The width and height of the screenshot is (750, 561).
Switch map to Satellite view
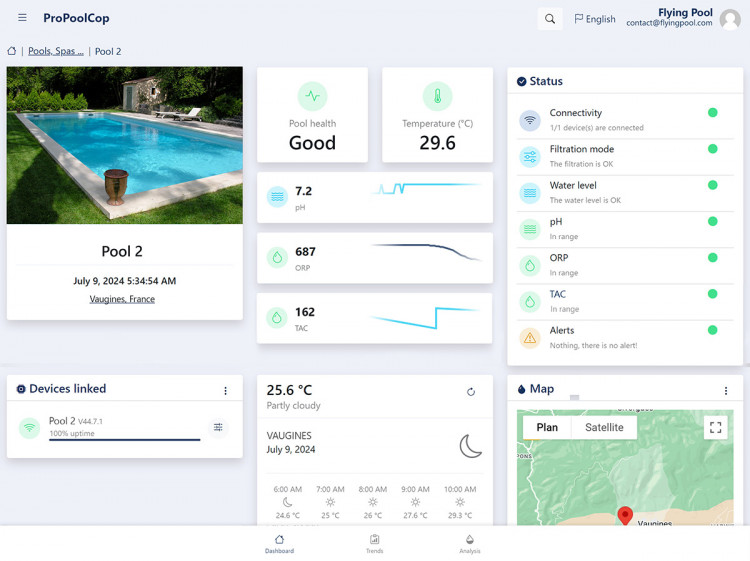click(604, 428)
